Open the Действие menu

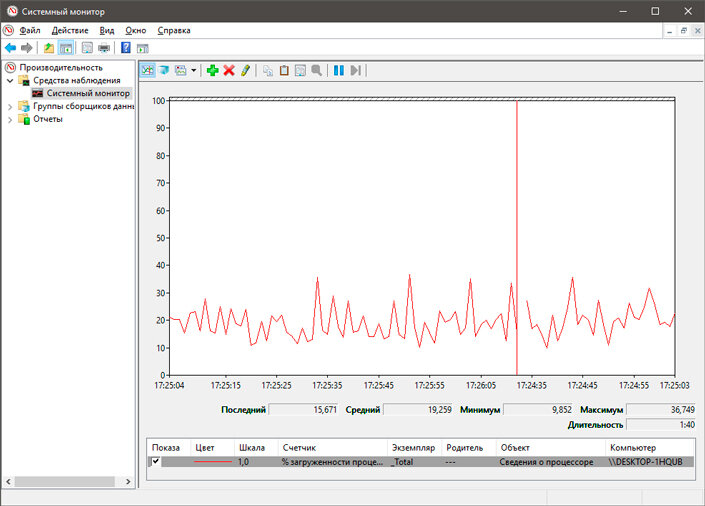pyautogui.click(x=70, y=31)
